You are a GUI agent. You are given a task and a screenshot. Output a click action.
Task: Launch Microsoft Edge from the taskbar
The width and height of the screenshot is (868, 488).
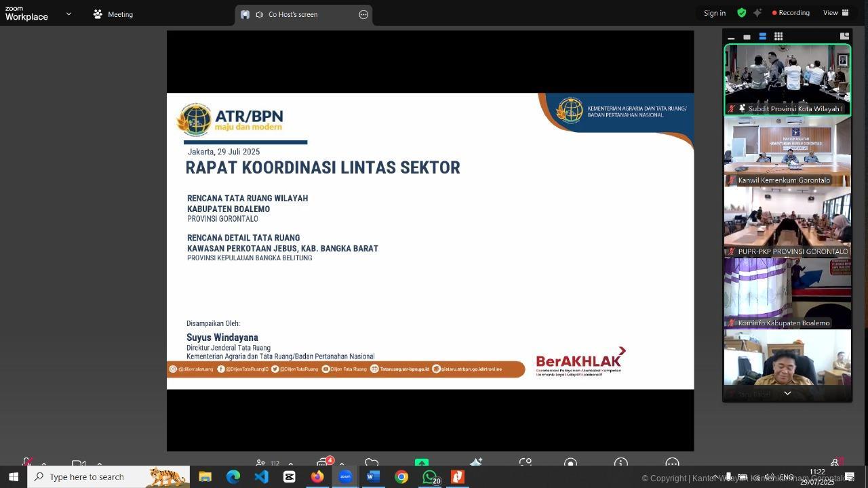[233, 477]
